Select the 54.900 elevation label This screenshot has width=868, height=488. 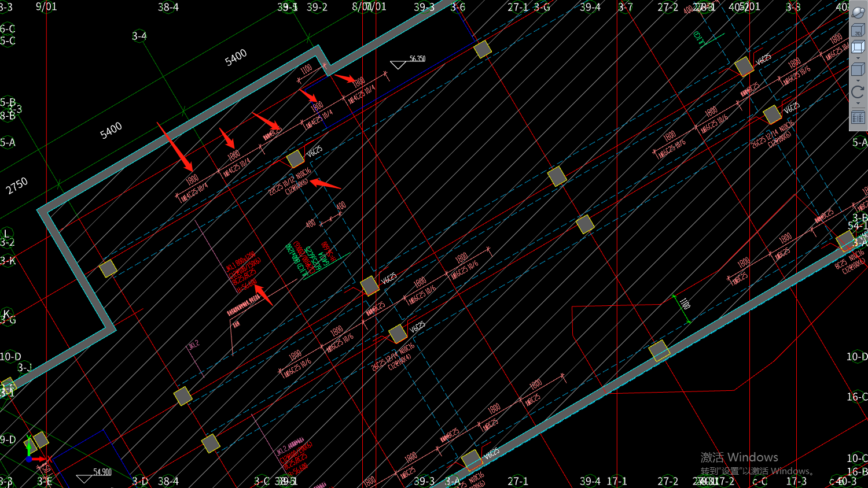pos(102,472)
